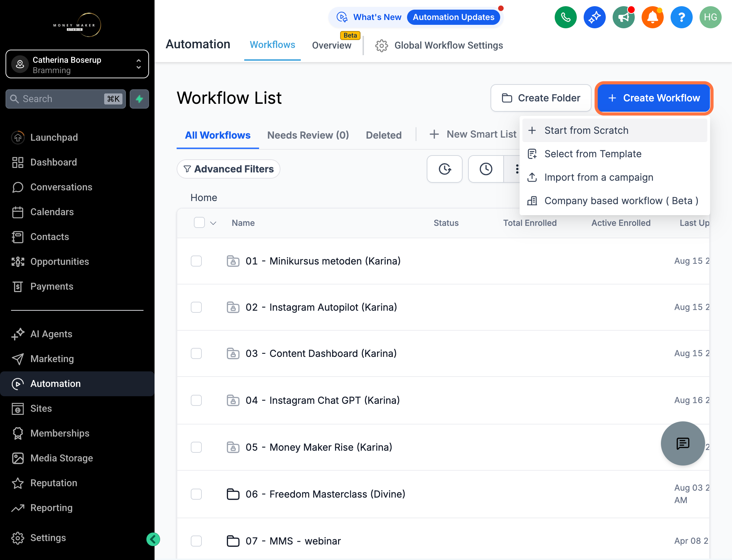This screenshot has height=560, width=732.
Task: Open the 04 - Instagram Chat GPT folder
Action: coord(323,400)
